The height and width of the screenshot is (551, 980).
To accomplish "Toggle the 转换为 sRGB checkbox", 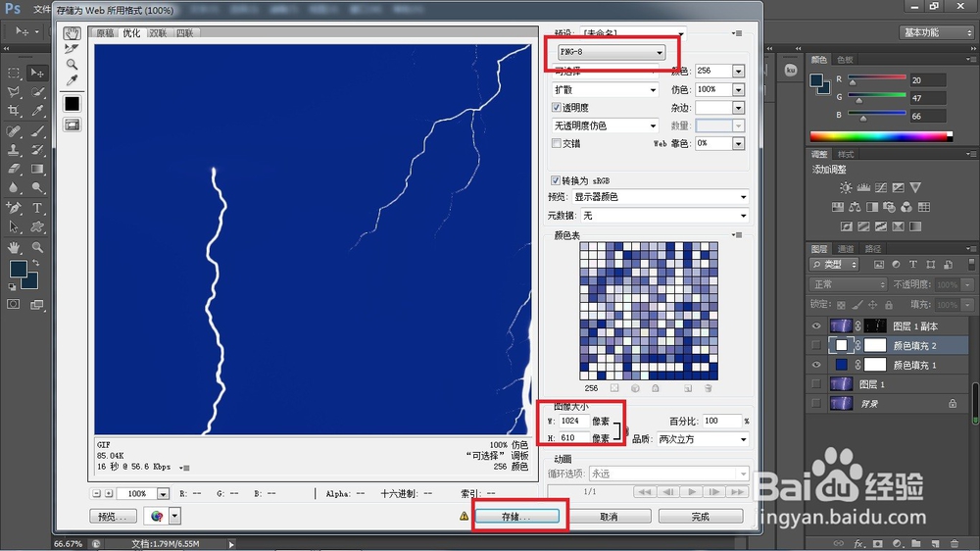I will [555, 180].
